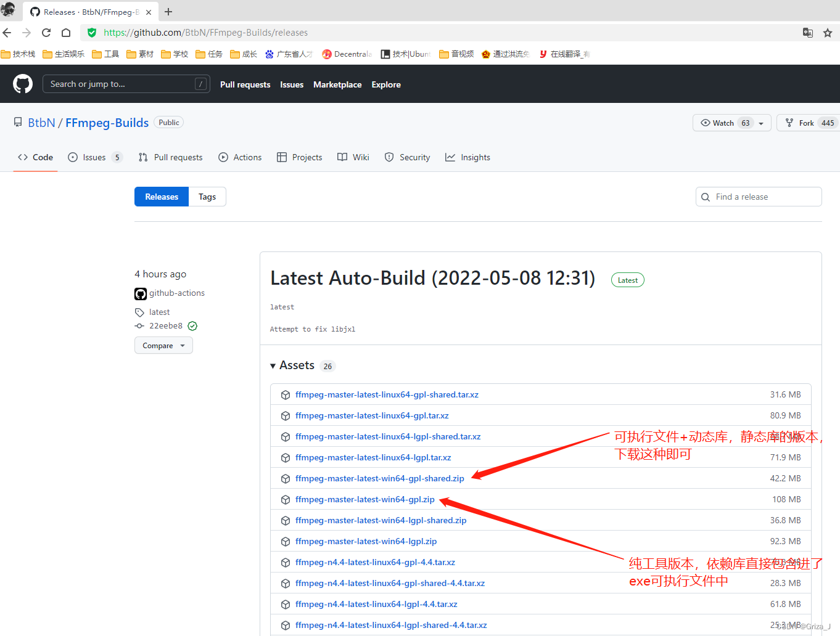Click the green verified check beside 22eebe8
Image resolution: width=840 pixels, height=636 pixels.
[192, 326]
